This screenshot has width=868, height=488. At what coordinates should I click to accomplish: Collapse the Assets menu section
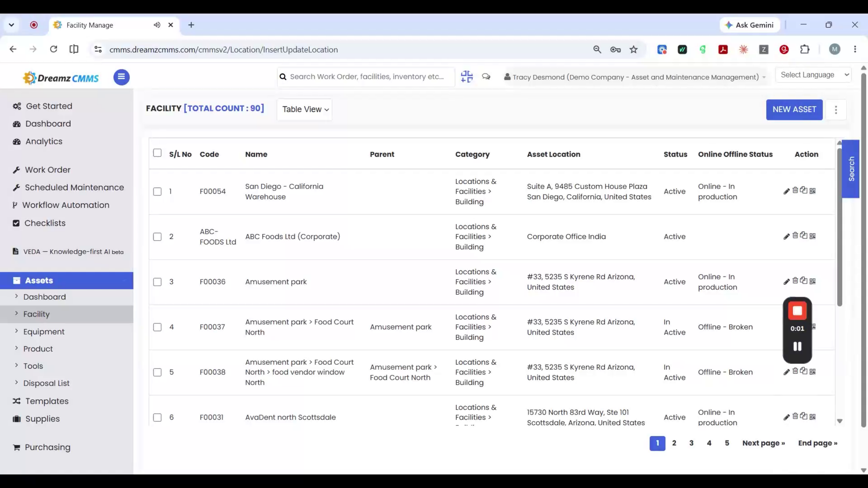coord(67,281)
